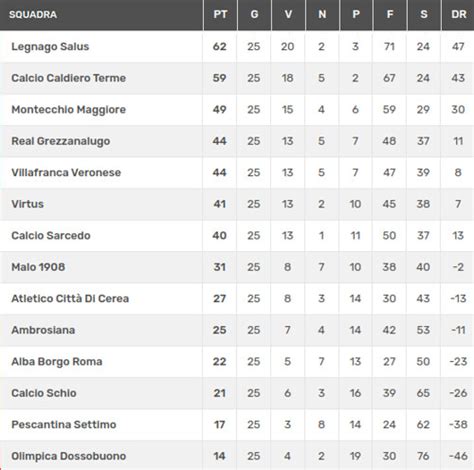Click the S goals-against column header
Screen dimensions: 474x470
[424, 14]
